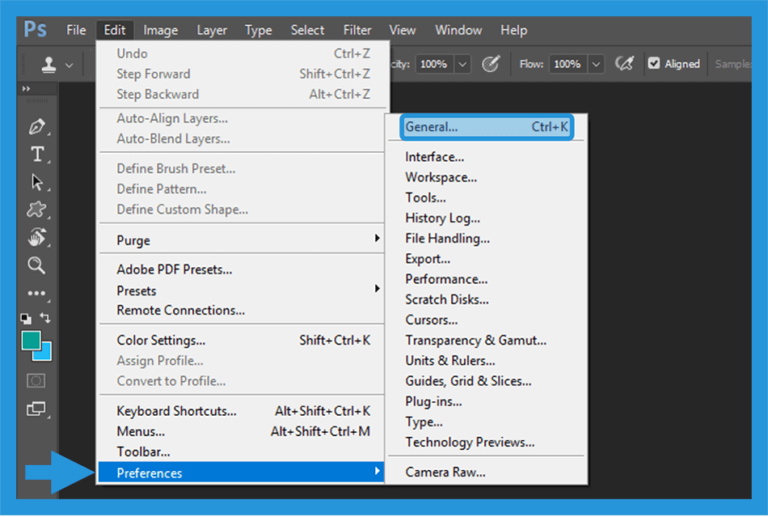Click the teal foreground color swatch
Image resolution: width=768 pixels, height=517 pixels.
pos(30,340)
